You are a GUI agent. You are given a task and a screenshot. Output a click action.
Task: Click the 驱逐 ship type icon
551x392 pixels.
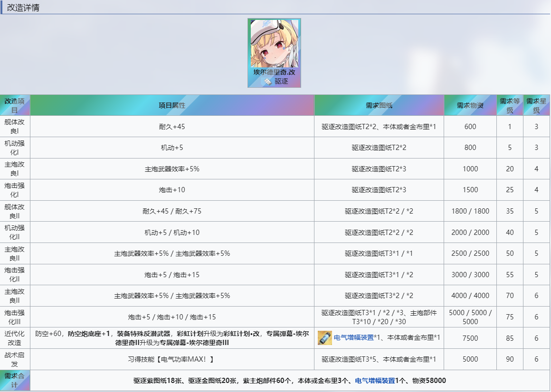[x=268, y=82]
